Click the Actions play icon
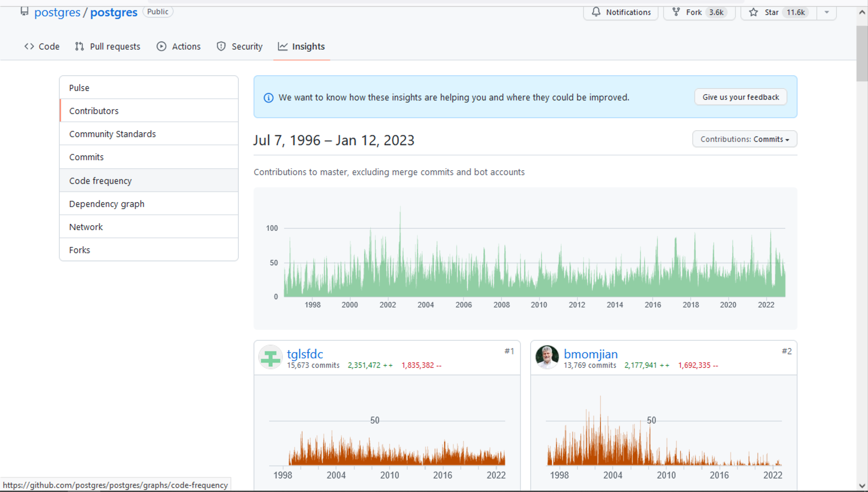This screenshot has height=492, width=868. click(x=161, y=46)
